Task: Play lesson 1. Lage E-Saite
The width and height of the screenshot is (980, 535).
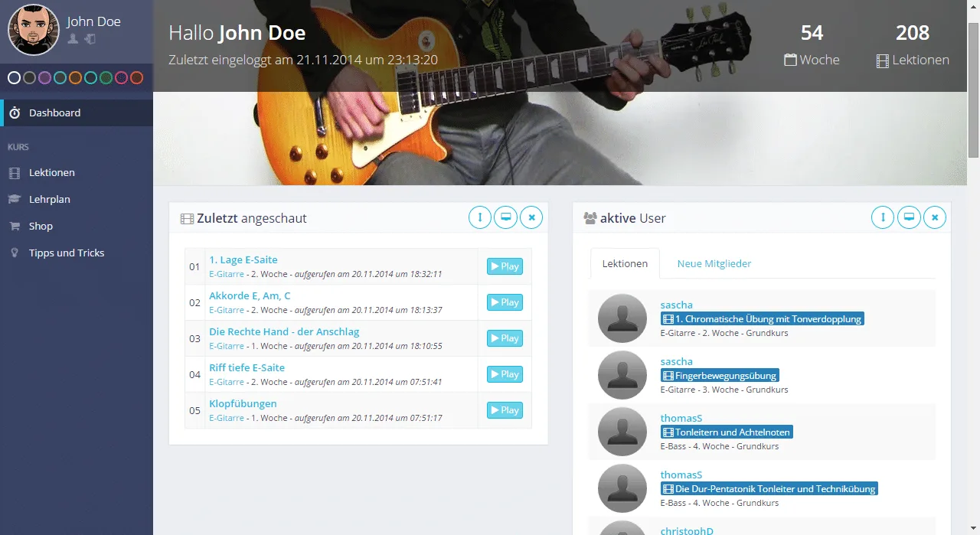Action: click(505, 266)
